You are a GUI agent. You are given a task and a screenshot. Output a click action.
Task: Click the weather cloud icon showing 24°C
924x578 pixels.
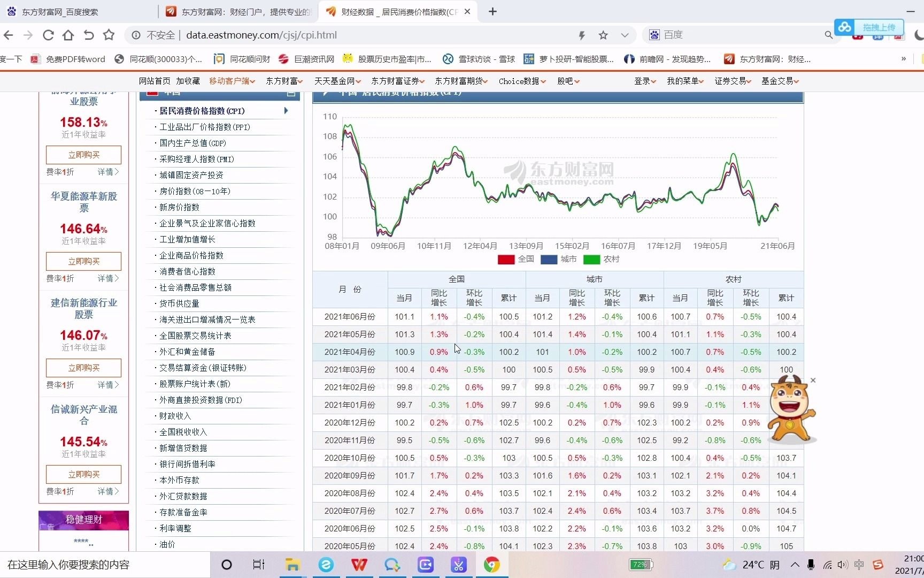tap(729, 565)
